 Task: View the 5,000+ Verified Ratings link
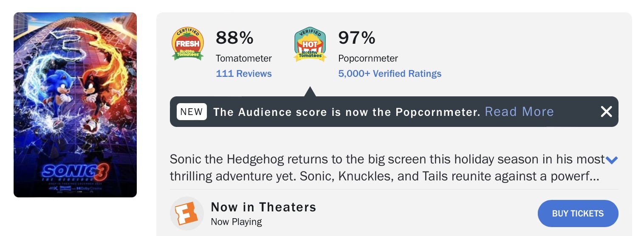click(390, 73)
